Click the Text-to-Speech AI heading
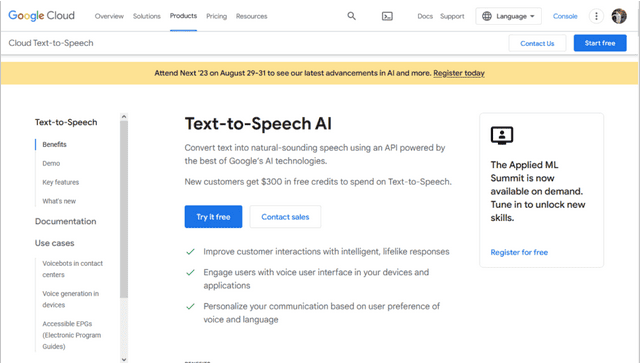Viewport: 640px width, 363px height. pos(258,124)
